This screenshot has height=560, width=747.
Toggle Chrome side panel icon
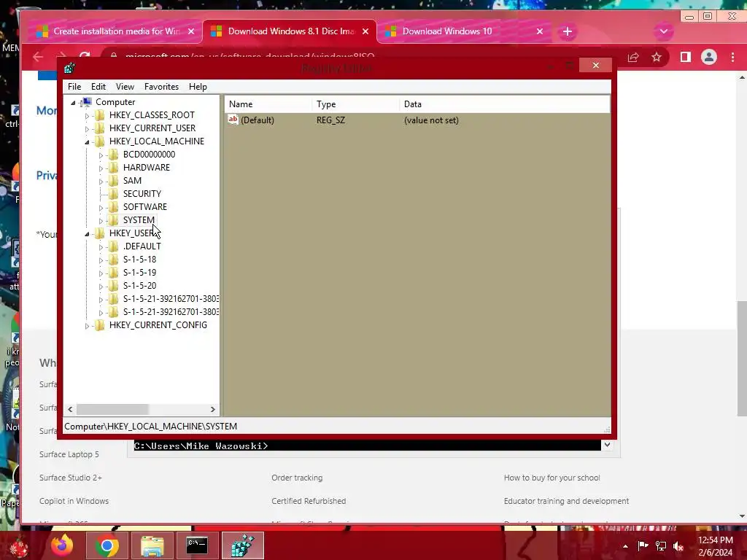click(686, 58)
